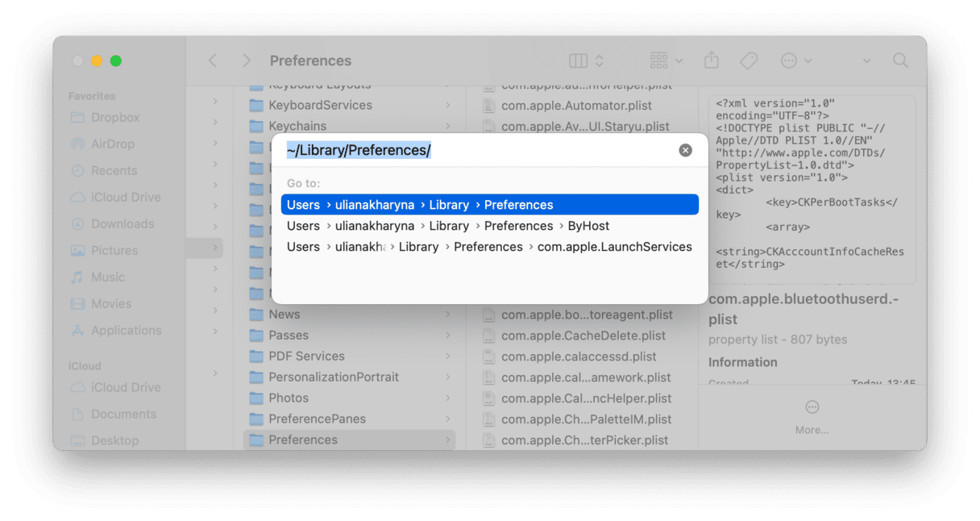Select com.apple.CacheDelete.plist file
The height and width of the screenshot is (521, 980).
[576, 336]
